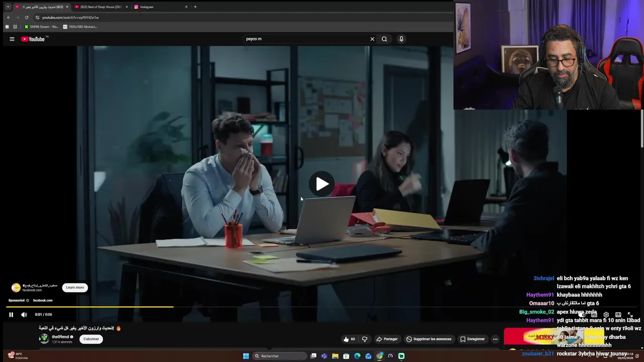The width and height of the screenshot is (644, 362).
Task: Open the Sponsorisé info icon
Action: 28,300
